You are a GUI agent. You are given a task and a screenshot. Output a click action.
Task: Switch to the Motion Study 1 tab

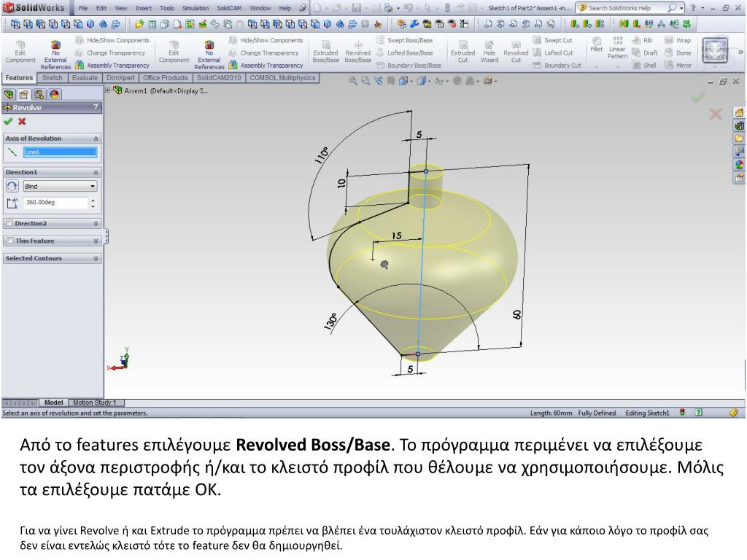click(94, 402)
